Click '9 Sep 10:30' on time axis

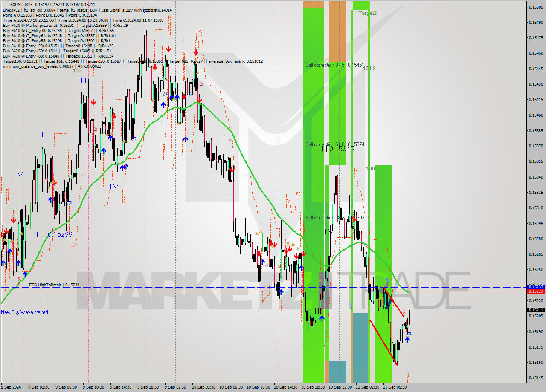pos(93,387)
